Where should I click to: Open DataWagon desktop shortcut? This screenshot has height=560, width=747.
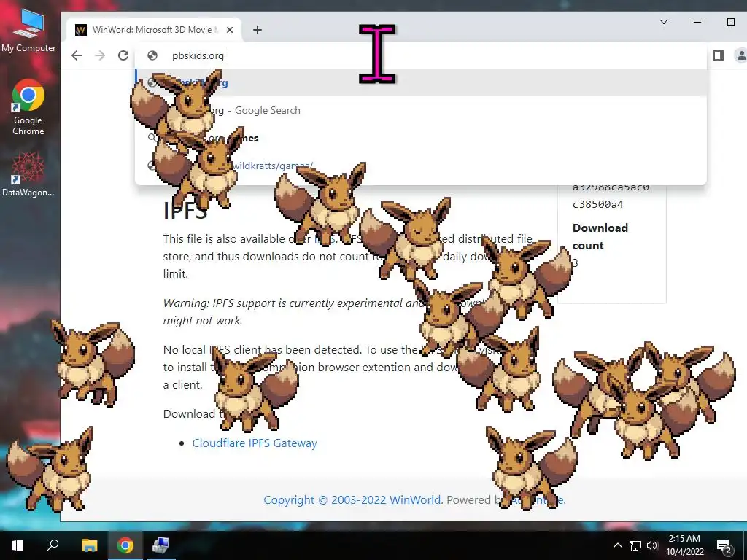tap(28, 174)
